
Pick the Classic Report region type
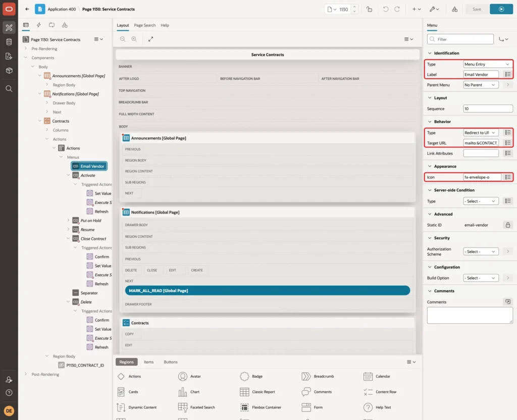pos(257,392)
